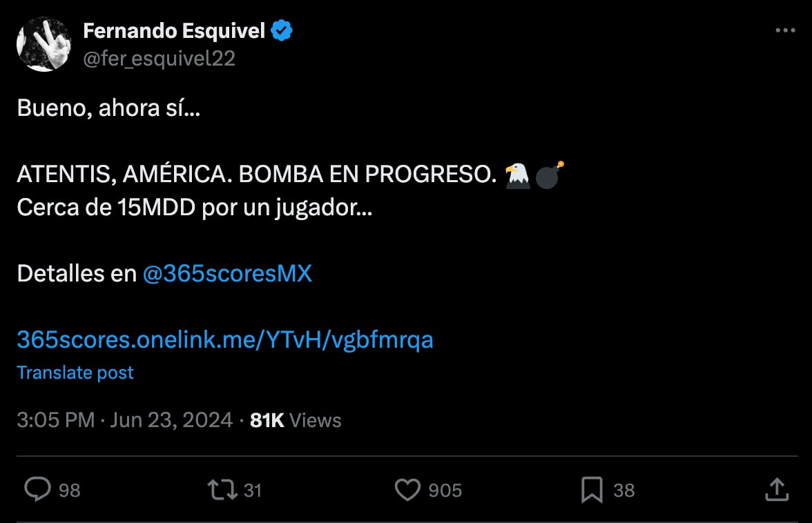Viewport: 812px width, 523px height.
Task: Click the 31 reposts count
Action: 253,490
